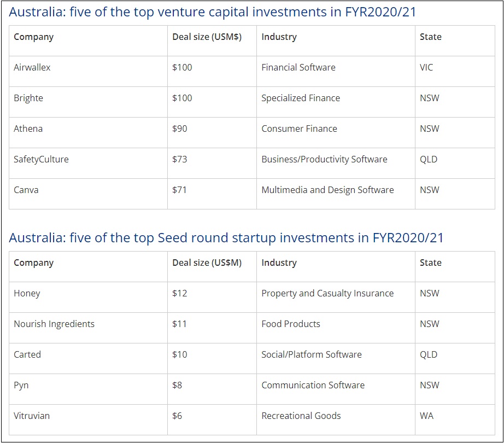504x443 pixels.
Task: Click the Financial Software industry cell
Action: pyautogui.click(x=298, y=68)
